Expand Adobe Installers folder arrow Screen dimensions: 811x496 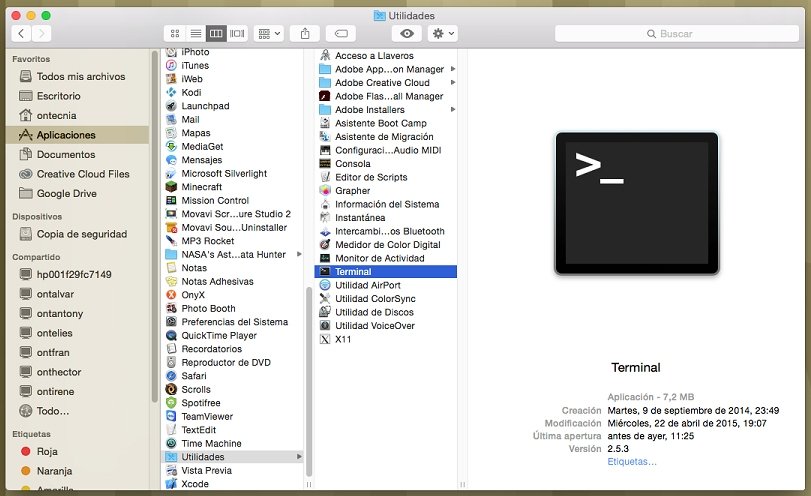453,110
